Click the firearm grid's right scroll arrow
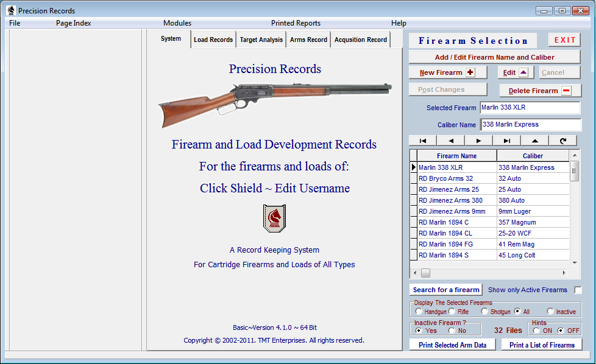Screen dimensions: 596x364 click(x=564, y=273)
